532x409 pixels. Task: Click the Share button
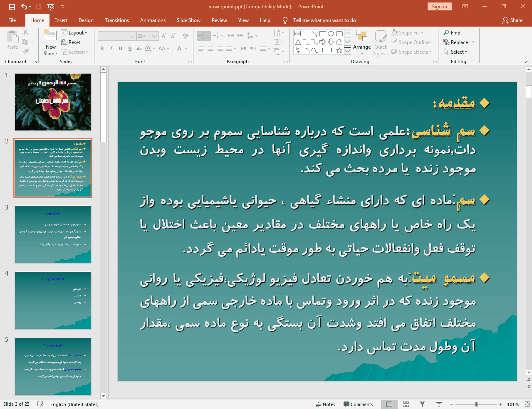(x=512, y=20)
